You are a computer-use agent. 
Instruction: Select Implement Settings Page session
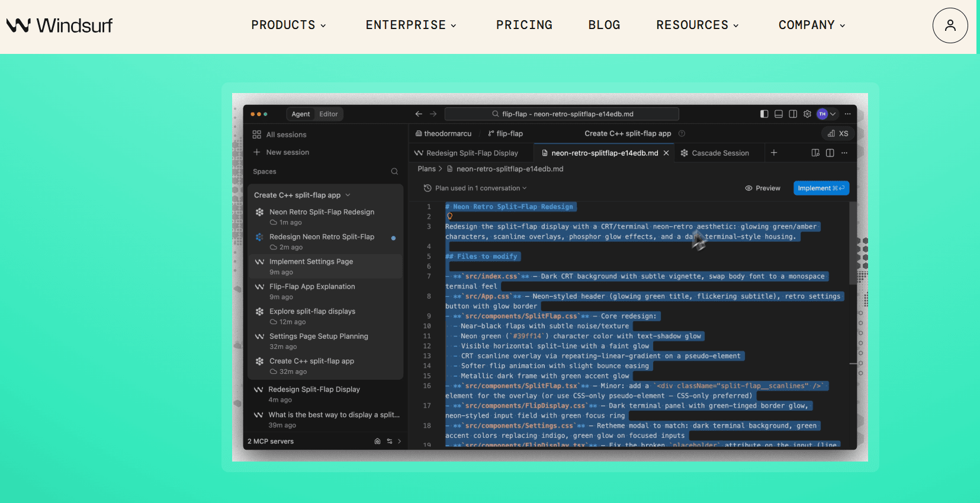(x=324, y=267)
